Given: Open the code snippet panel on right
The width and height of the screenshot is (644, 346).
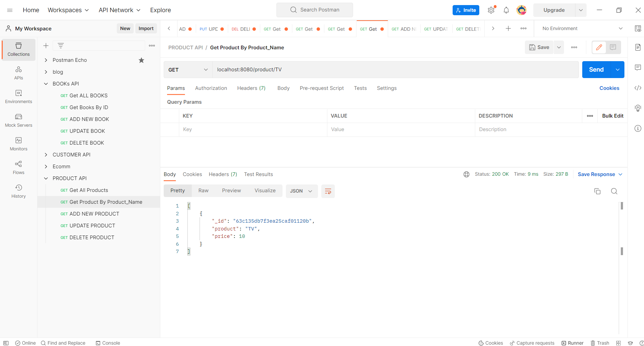Looking at the screenshot, I should (638, 88).
